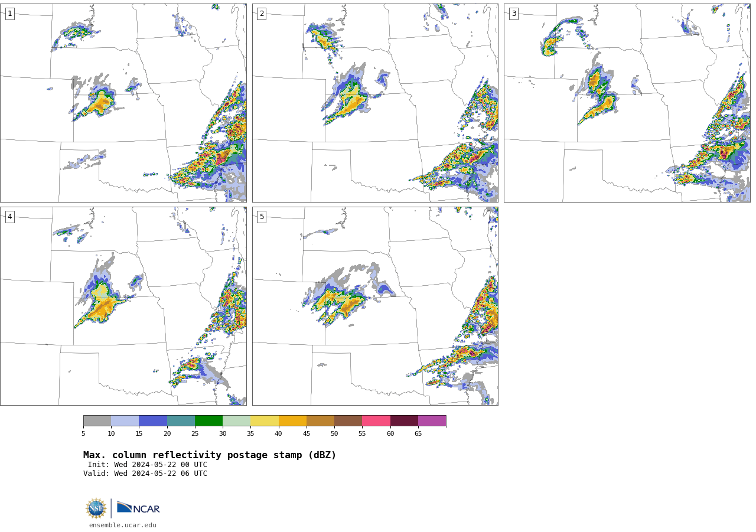Open ensemble member 4 reflectivity map
Viewport: 756px width, 532px height.
pos(123,306)
